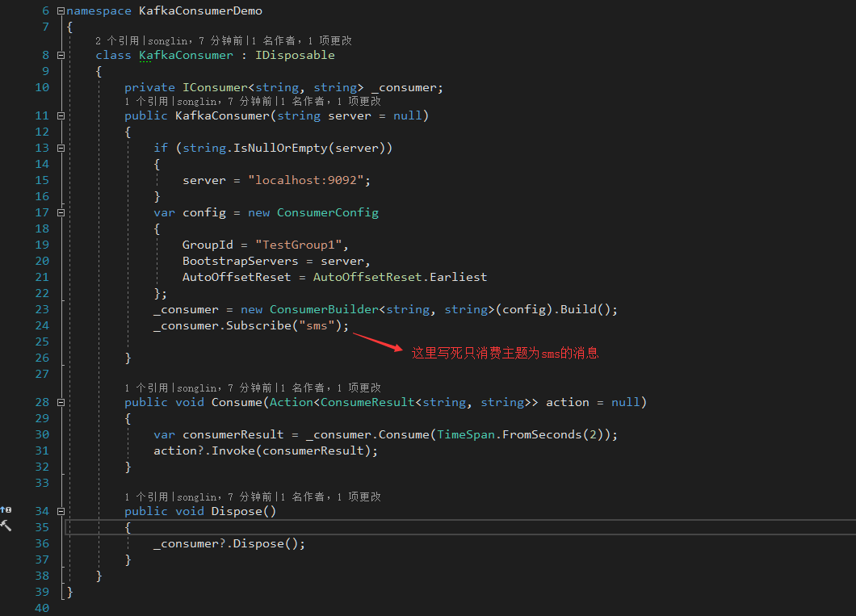Click the ConsumeResult type on line 28
This screenshot has height=616, width=856.
(x=367, y=402)
